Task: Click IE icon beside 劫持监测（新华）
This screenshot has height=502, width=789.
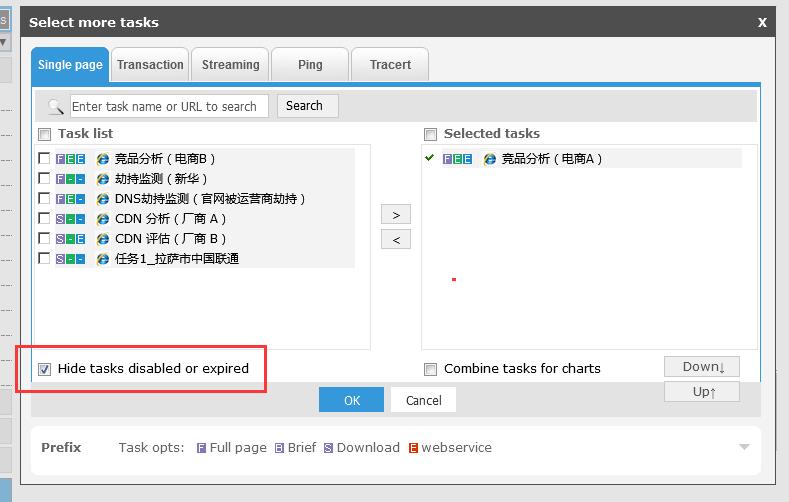Action: [x=102, y=178]
